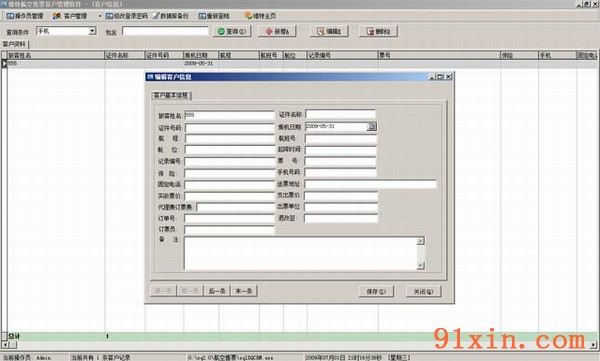The width and height of the screenshot is (600, 361).
Task: Open 维特主页 homepage toolbar item
Action: coord(261,16)
